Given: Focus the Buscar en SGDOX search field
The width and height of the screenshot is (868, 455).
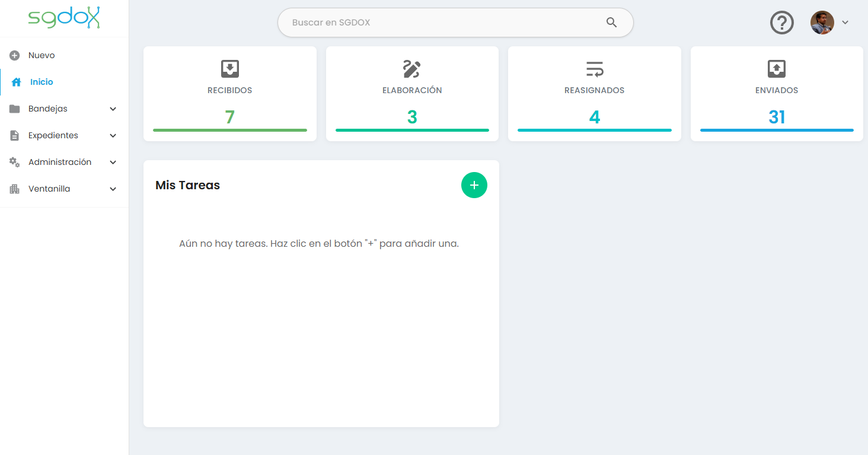Looking at the screenshot, I should pos(455,23).
